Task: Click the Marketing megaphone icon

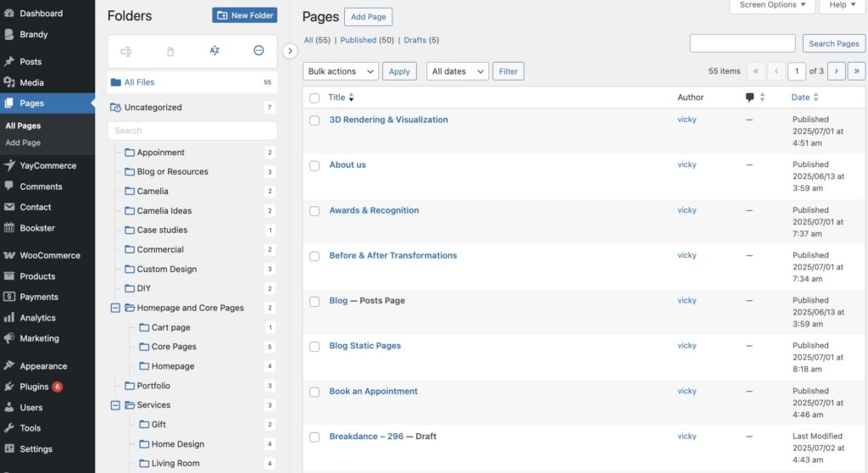Action: (8, 338)
